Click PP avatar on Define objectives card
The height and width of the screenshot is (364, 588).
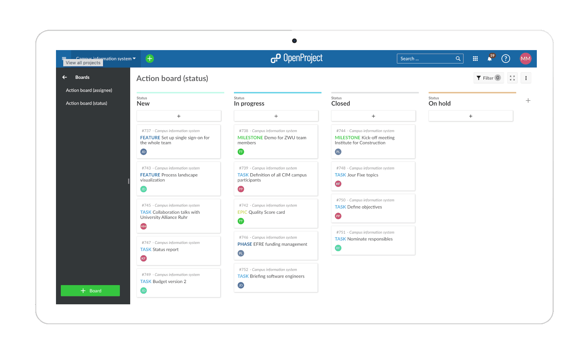click(338, 216)
